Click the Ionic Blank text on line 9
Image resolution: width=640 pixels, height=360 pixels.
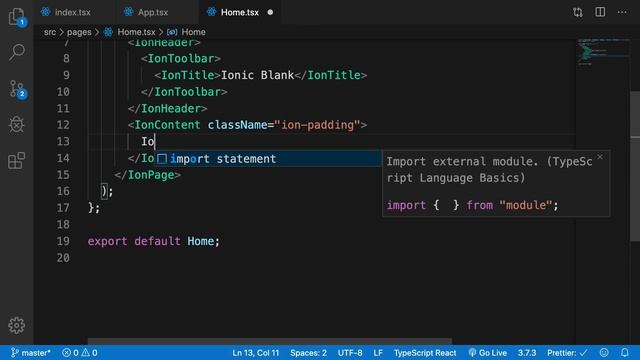(x=257, y=76)
